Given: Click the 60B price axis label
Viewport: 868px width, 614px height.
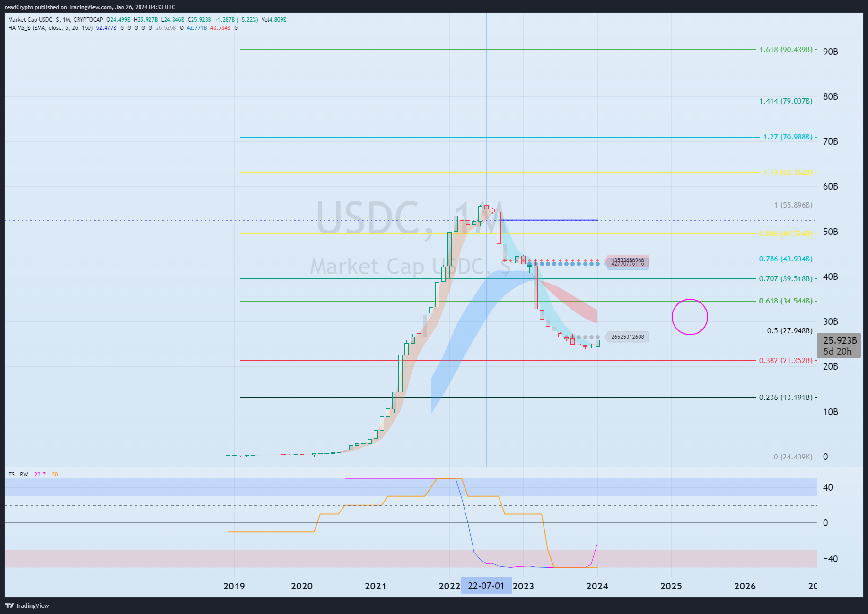Looking at the screenshot, I should pos(831,186).
